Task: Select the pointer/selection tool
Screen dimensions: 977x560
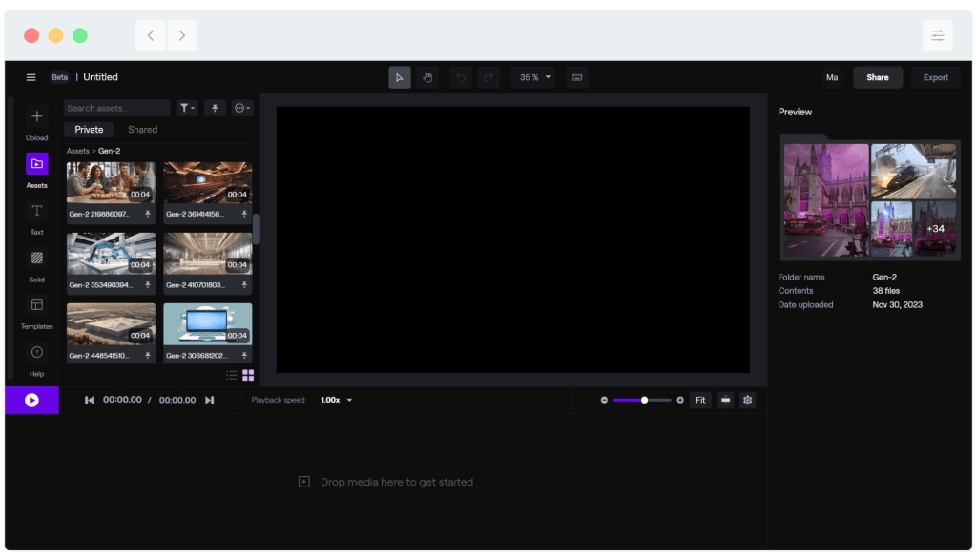Action: tap(400, 77)
